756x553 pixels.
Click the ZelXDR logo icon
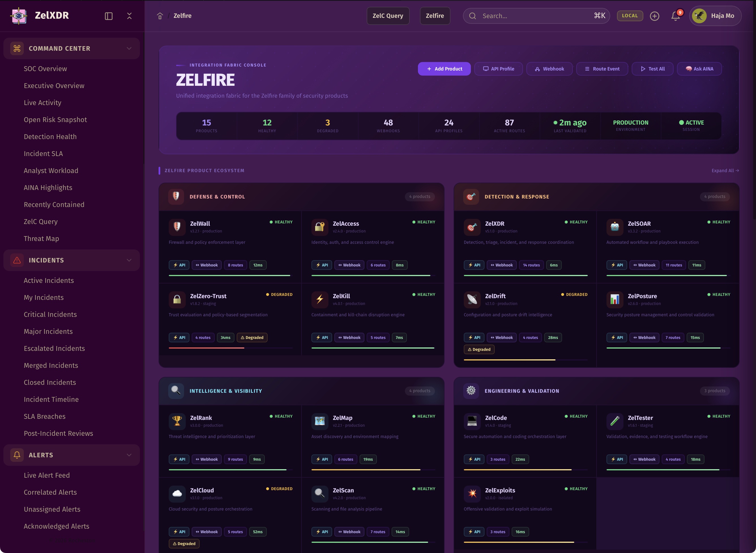click(19, 16)
